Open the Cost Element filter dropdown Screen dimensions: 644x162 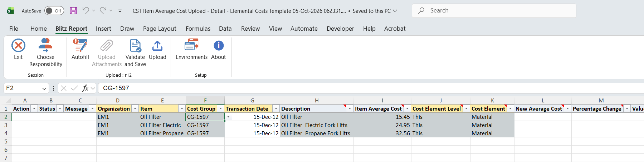pyautogui.click(x=511, y=108)
